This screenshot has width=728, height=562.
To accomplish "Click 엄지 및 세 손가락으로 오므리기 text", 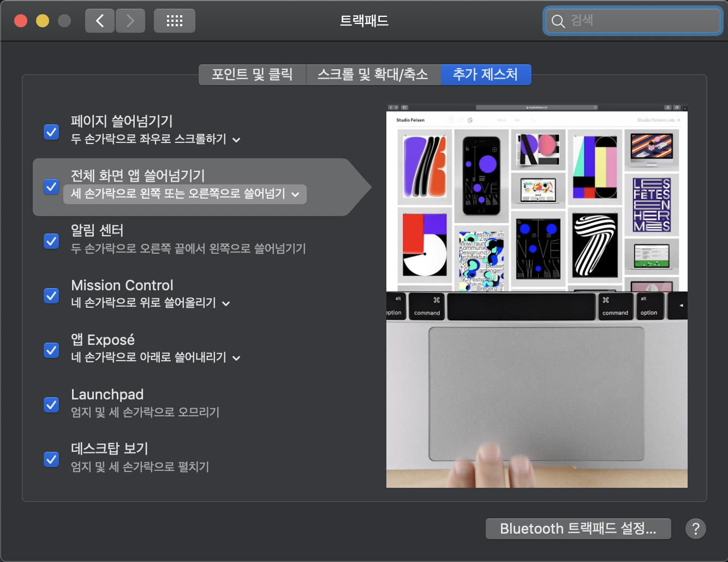I will click(145, 412).
